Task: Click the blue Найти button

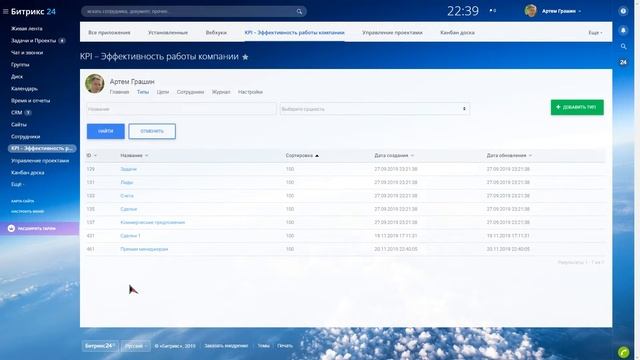Action: click(106, 131)
